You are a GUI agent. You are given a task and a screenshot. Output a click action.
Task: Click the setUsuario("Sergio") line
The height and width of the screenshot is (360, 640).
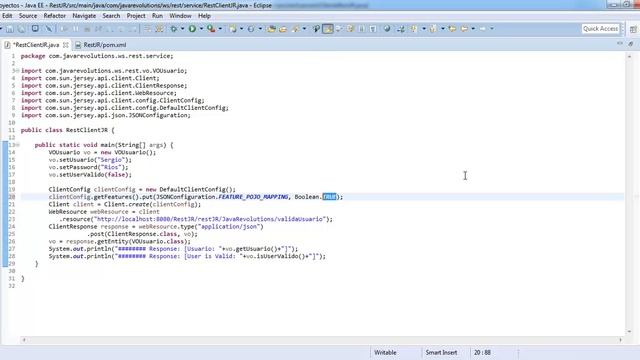90,160
